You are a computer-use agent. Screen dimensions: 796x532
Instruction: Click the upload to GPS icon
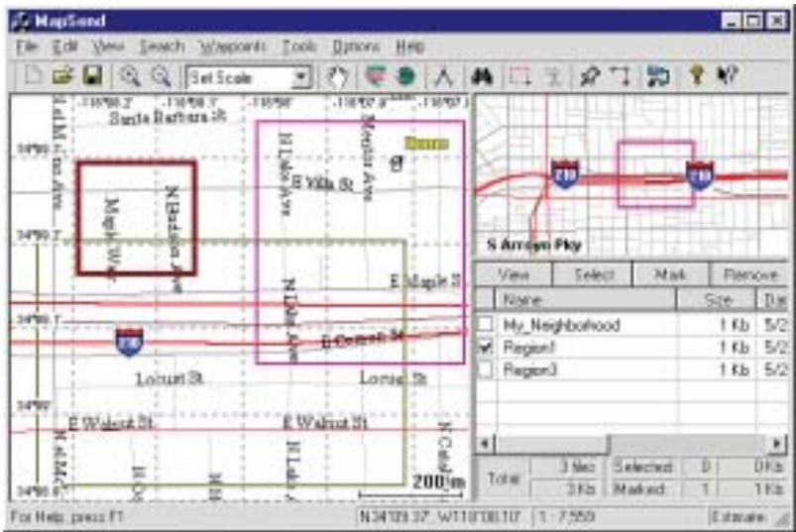658,76
